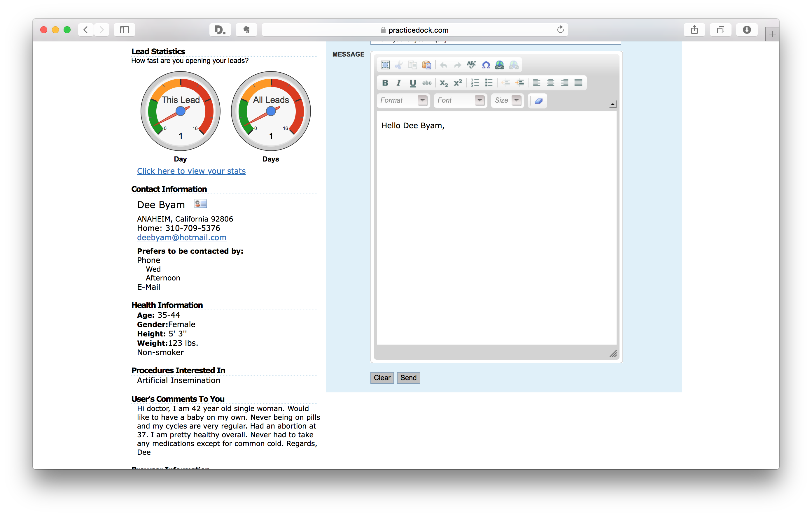Click the remove format eraser icon
Image resolution: width=812 pixels, height=516 pixels.
pos(538,101)
